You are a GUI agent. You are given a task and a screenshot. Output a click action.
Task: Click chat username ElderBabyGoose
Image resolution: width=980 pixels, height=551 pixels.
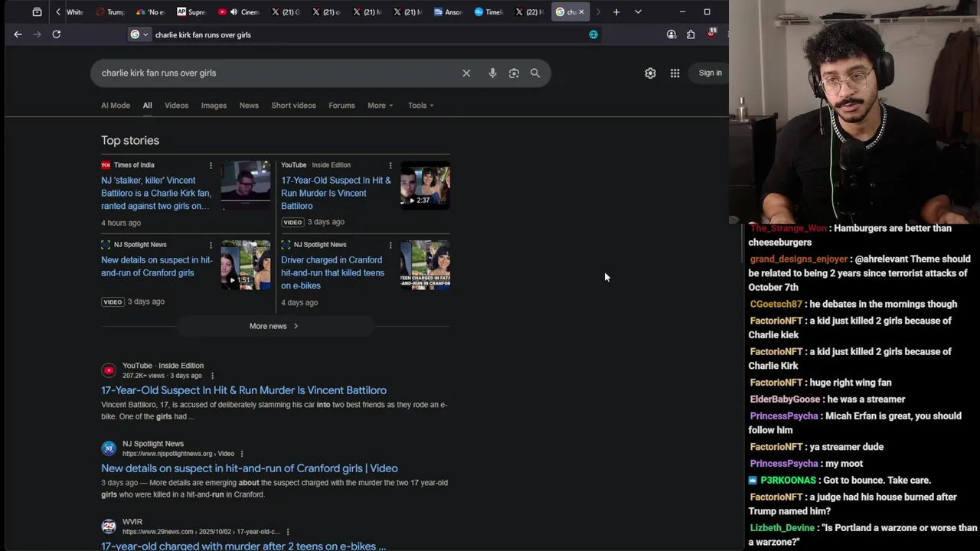[x=785, y=399]
